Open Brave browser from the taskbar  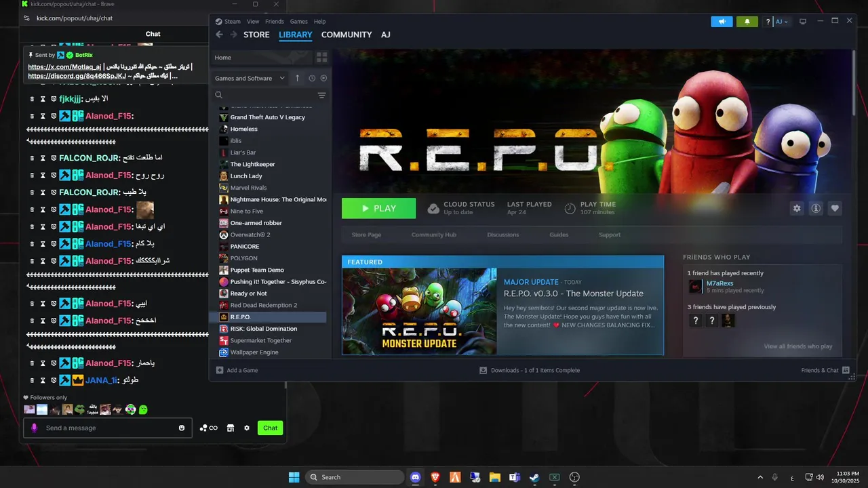[435, 477]
